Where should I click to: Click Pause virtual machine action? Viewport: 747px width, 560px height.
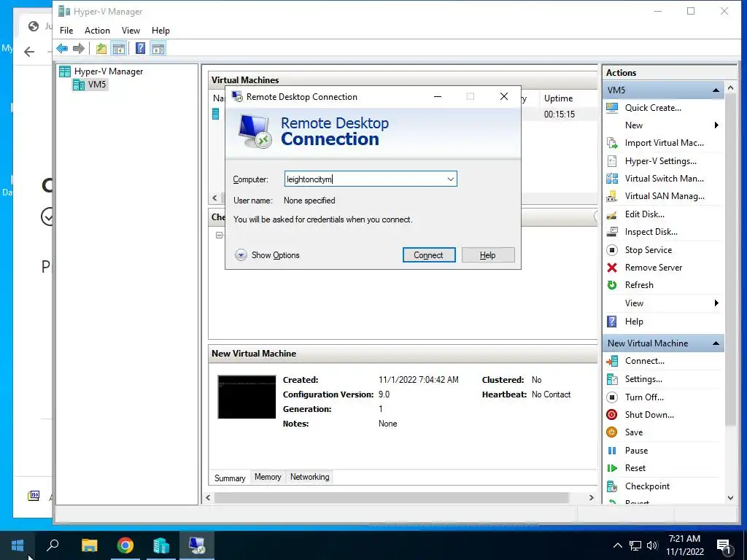point(636,451)
